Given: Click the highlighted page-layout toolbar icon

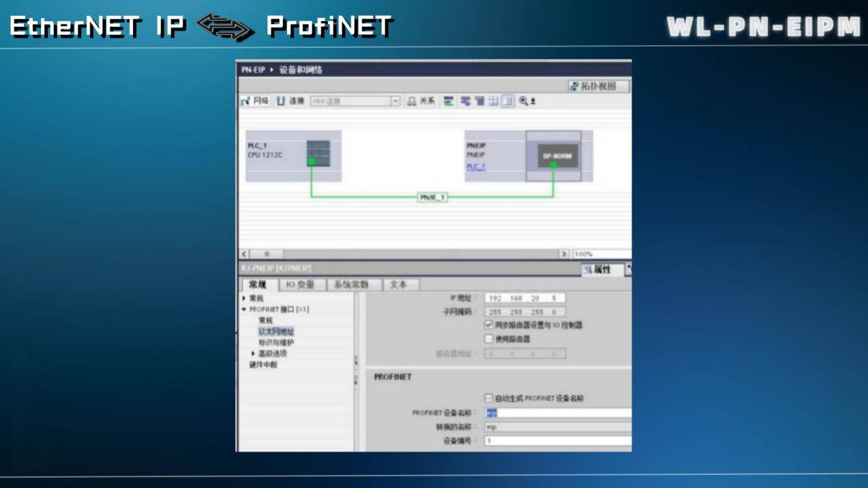Looking at the screenshot, I should (x=508, y=101).
